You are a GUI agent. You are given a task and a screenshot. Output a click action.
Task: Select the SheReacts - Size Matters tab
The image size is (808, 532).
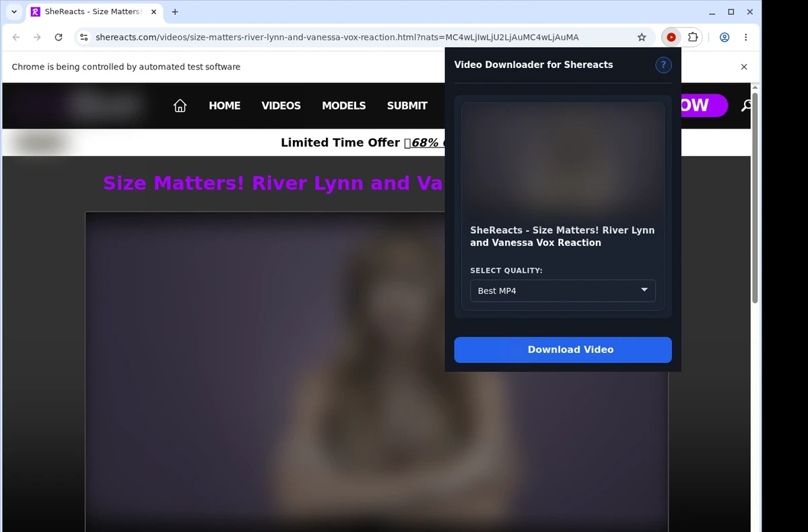pyautogui.click(x=93, y=11)
